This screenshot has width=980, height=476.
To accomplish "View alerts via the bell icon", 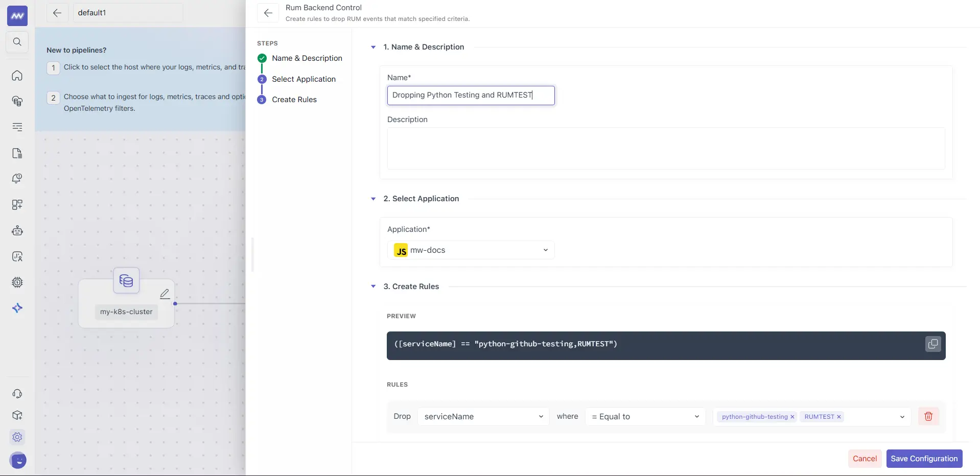I will click(17, 178).
